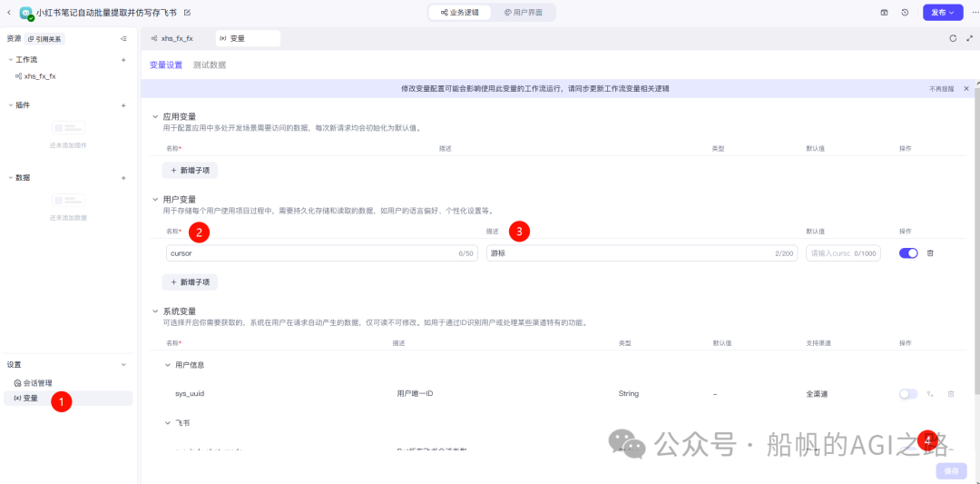Enable the sys_uuid system variable

point(908,394)
